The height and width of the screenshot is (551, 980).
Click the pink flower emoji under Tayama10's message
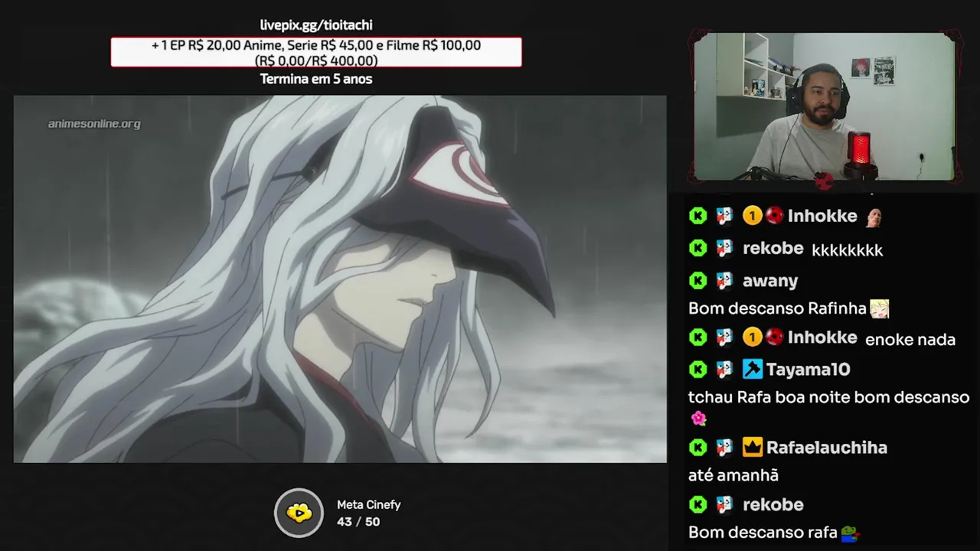tap(697, 419)
